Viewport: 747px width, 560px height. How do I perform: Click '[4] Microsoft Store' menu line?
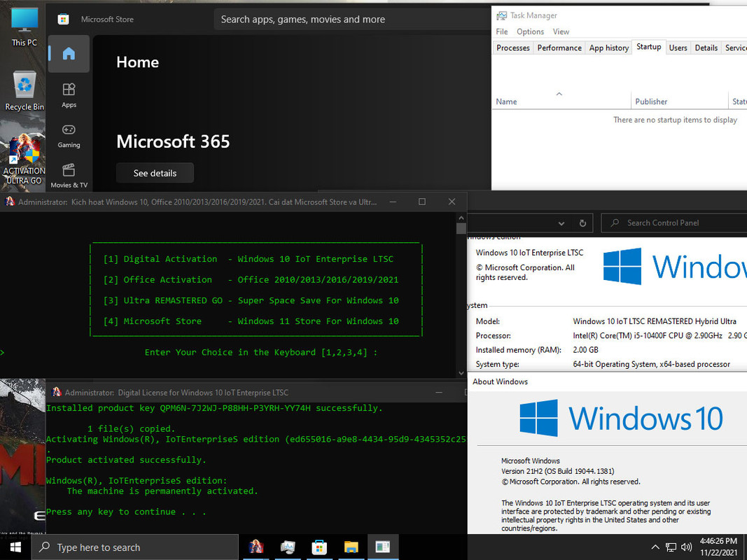251,321
